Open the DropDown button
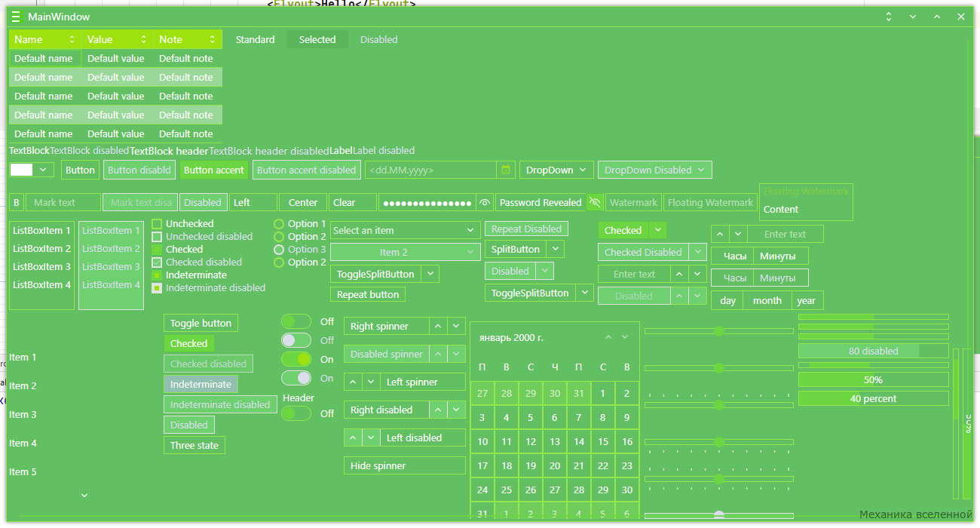This screenshot has height=528, width=980. (x=556, y=170)
